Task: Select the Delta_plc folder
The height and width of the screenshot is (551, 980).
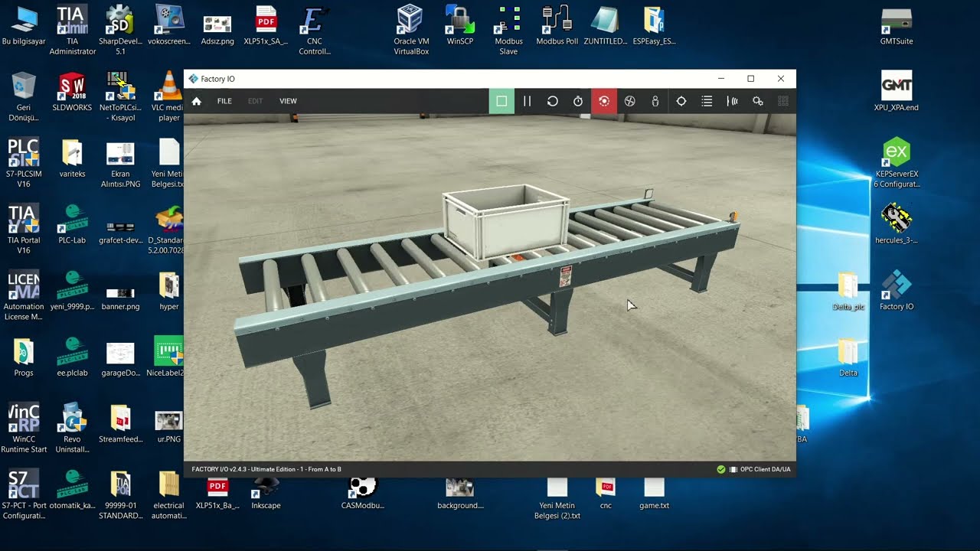Action: [x=848, y=290]
